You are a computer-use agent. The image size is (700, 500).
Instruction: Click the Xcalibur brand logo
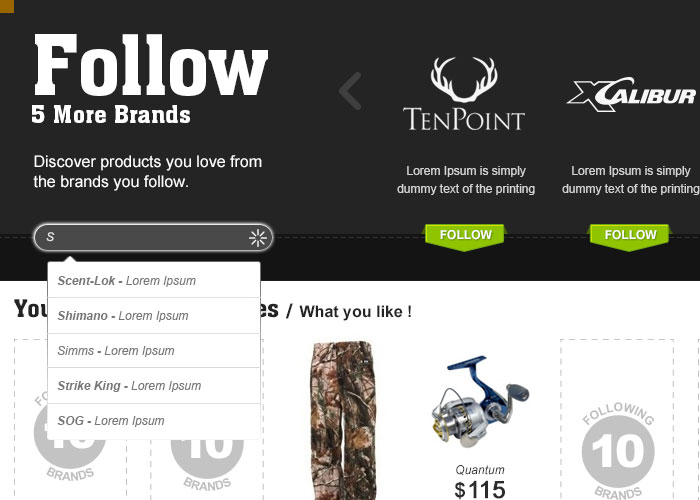click(x=631, y=94)
